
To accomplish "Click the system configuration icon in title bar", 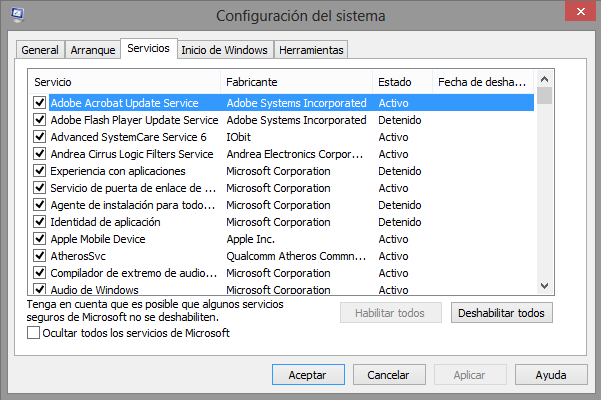I will (18, 15).
